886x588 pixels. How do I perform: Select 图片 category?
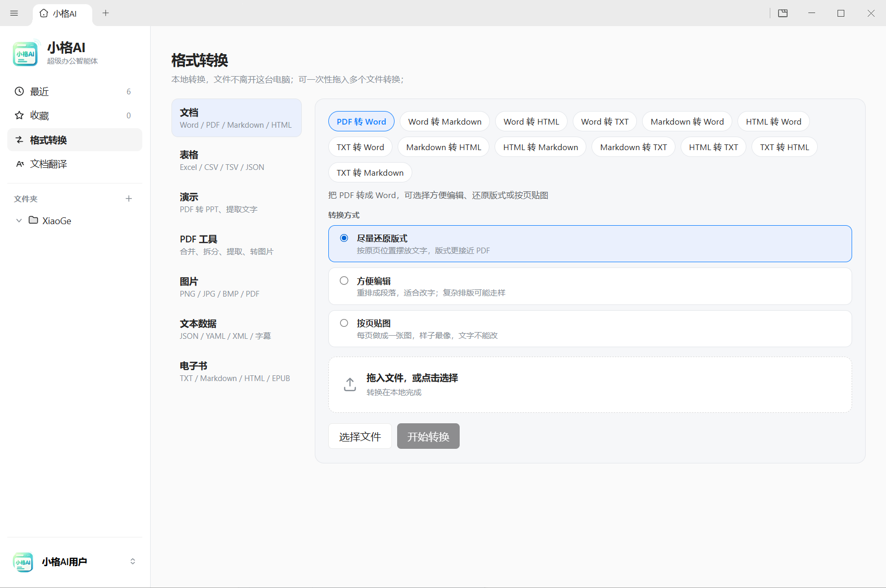[237, 287]
